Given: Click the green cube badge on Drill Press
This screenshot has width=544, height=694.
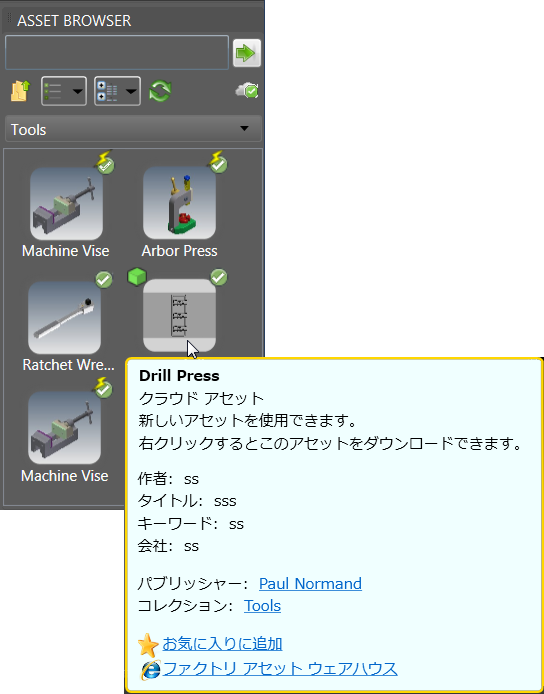Looking at the screenshot, I should pos(137,277).
